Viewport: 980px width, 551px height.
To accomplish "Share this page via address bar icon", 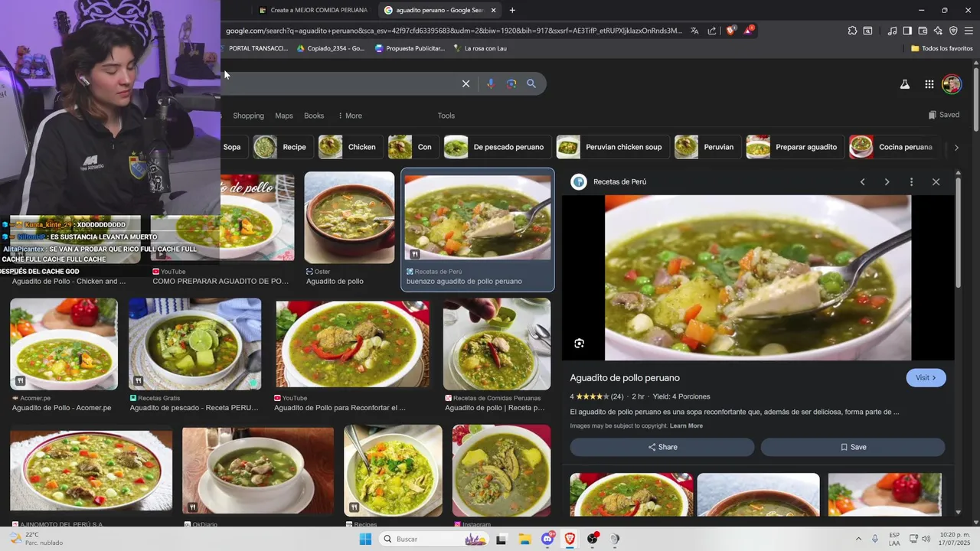I will (x=712, y=31).
